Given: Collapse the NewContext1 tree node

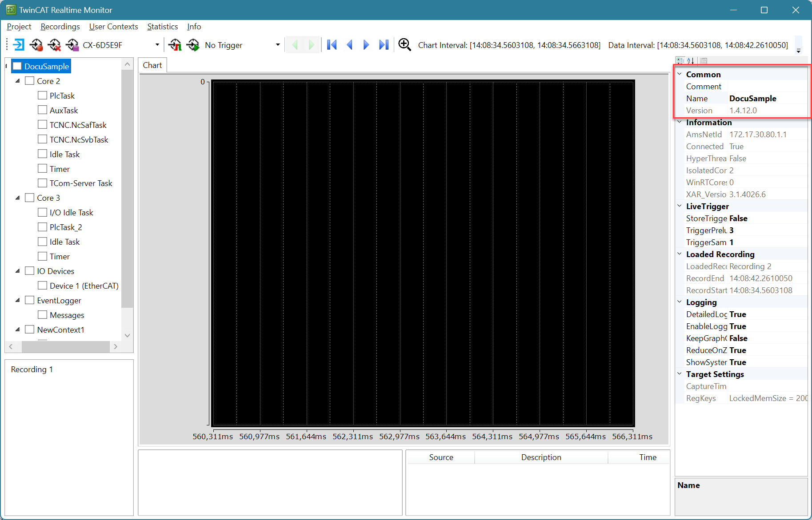Looking at the screenshot, I should 18,329.
